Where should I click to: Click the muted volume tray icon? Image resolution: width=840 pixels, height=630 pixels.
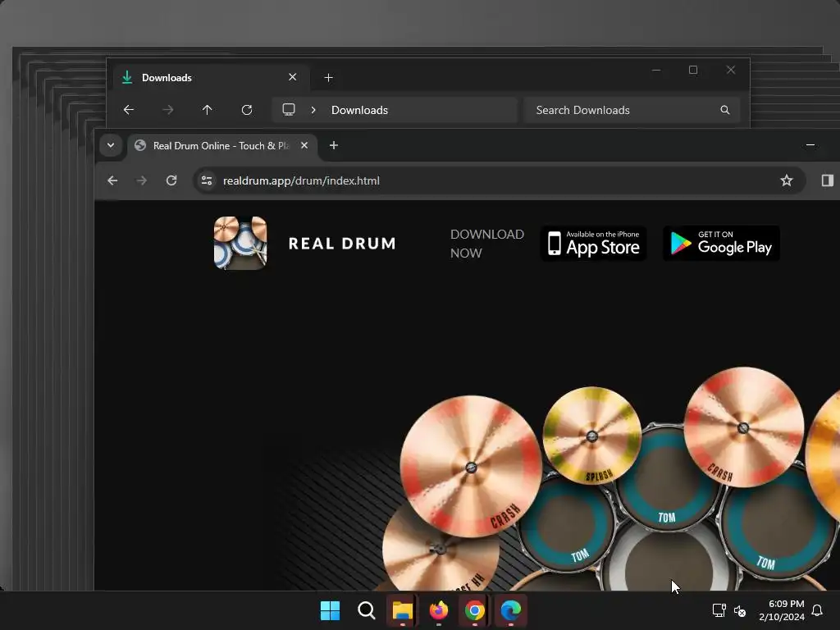[x=740, y=610]
